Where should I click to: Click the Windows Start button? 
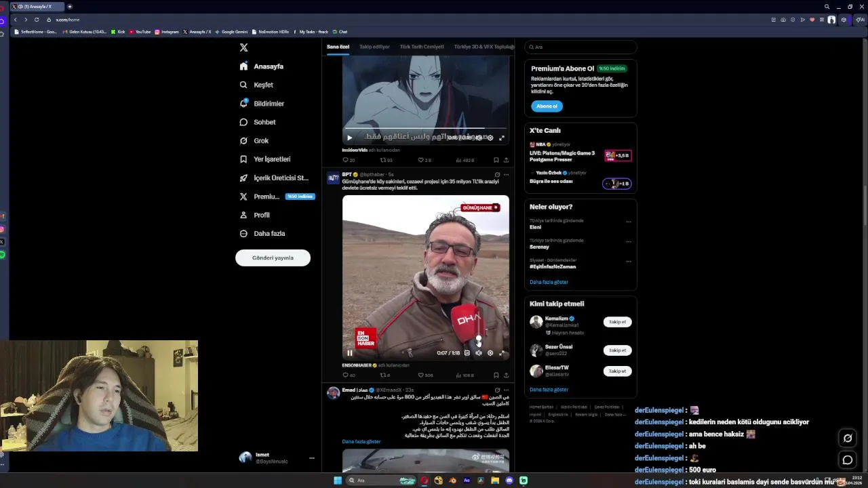coord(338,481)
